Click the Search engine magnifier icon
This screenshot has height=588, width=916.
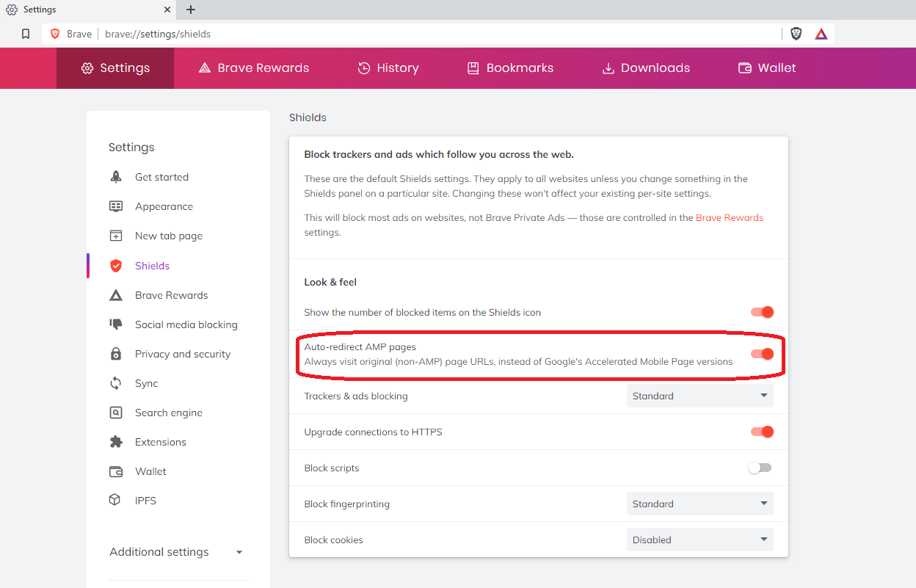pos(115,413)
